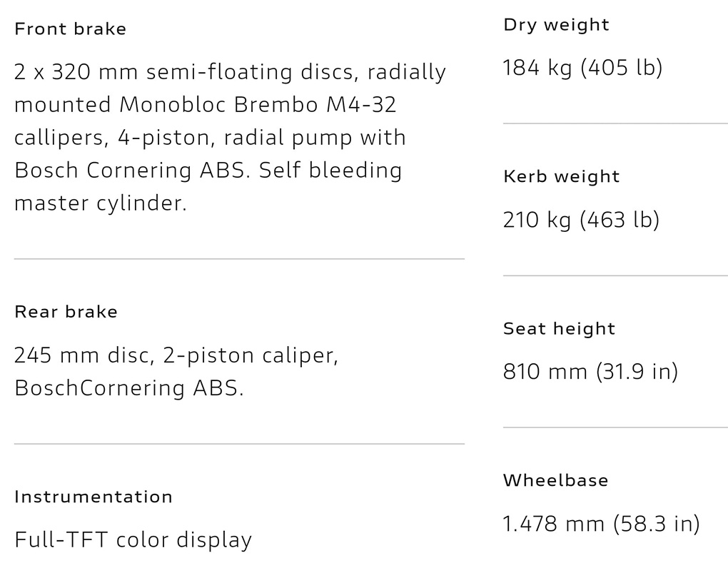This screenshot has height=563, width=728.
Task: Click the 210 kg (463 lb) value
Action: (x=581, y=220)
